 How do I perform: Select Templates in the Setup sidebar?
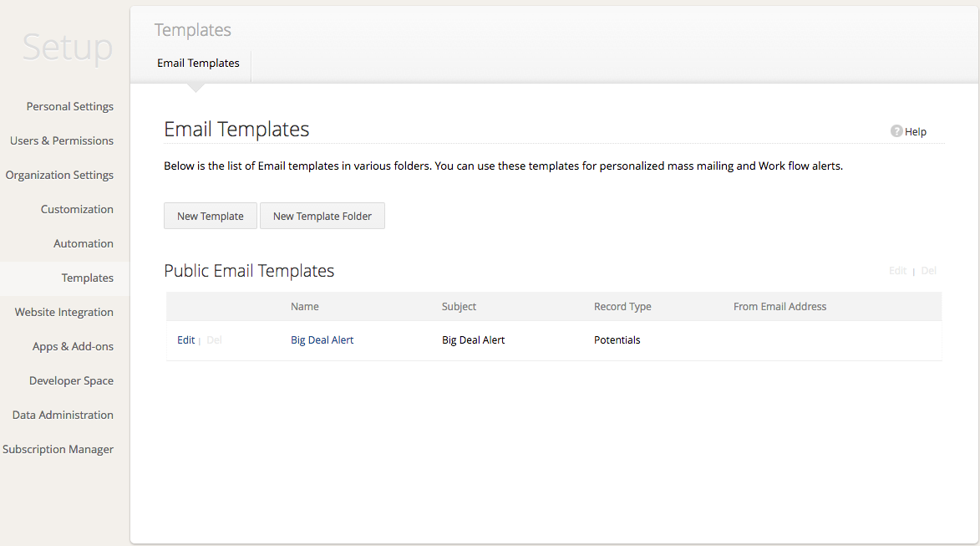[88, 278]
